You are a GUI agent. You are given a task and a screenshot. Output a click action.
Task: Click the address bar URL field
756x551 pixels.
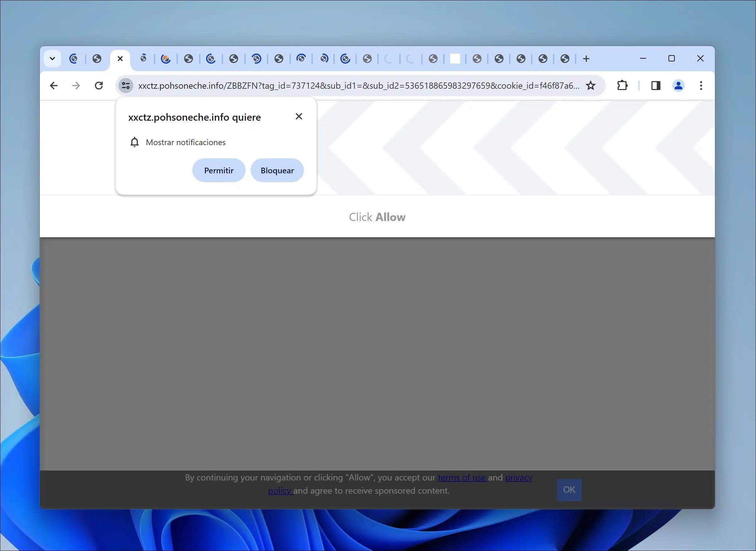[359, 86]
